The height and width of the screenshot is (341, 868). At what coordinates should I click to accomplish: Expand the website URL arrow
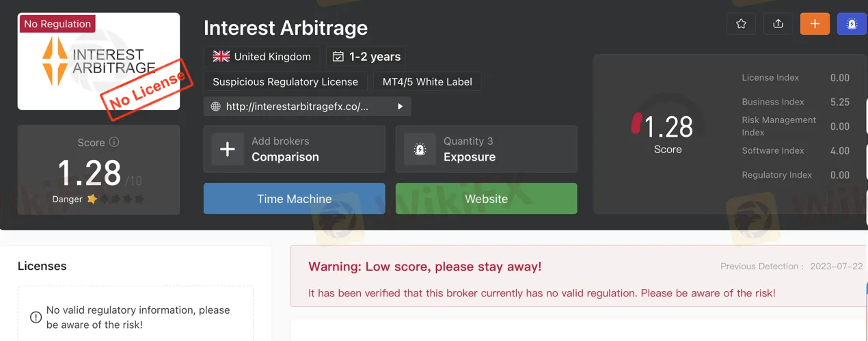400,107
